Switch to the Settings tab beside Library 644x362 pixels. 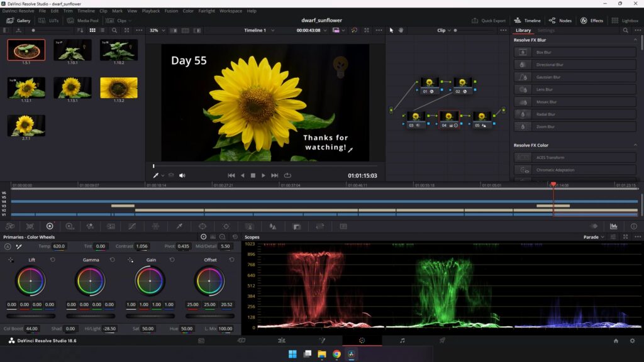[x=546, y=30]
